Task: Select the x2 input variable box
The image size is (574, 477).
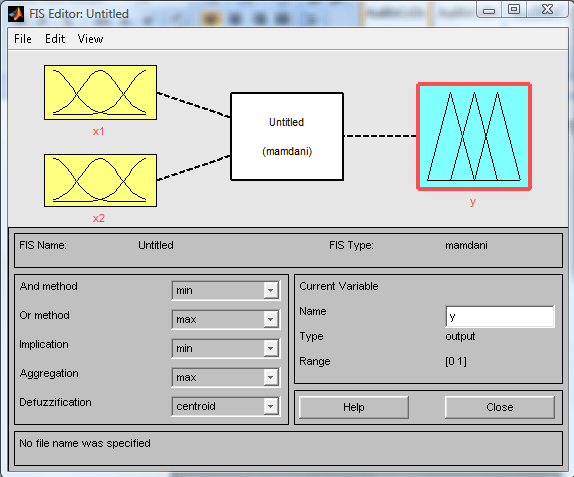Action: 100,180
